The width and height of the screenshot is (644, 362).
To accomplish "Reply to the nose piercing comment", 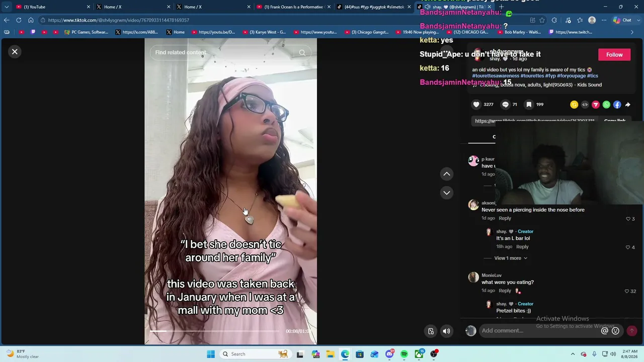I will [x=505, y=218].
